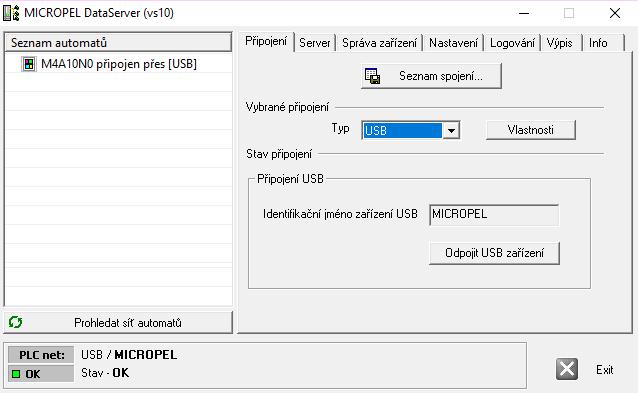This screenshot has height=393, width=639.
Task: Open the Výpis tab
Action: [560, 43]
